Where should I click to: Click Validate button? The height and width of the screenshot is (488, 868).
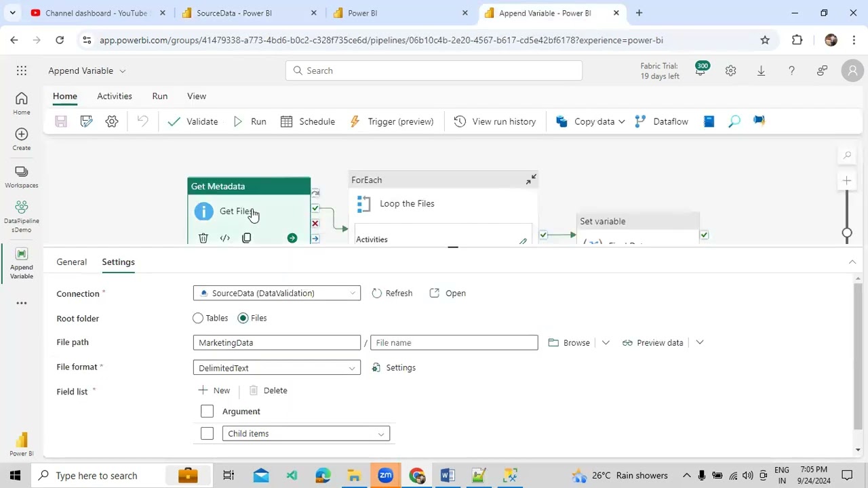pos(193,121)
